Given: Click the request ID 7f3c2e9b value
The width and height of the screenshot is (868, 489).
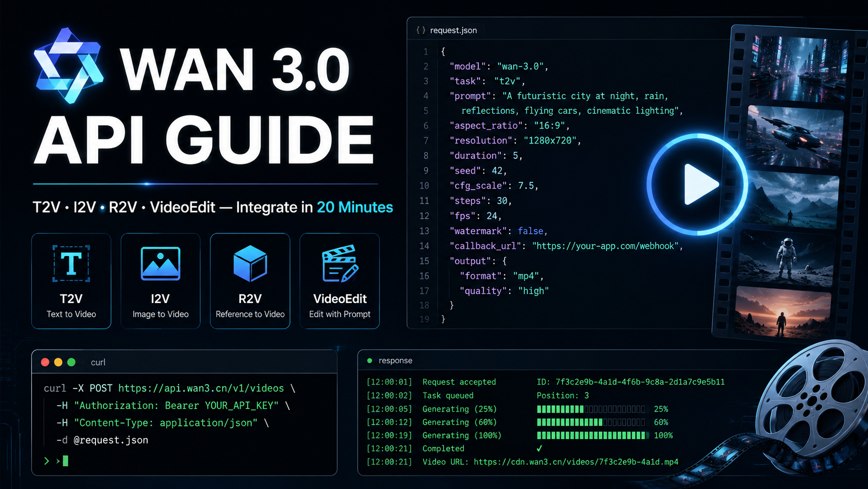Looking at the screenshot, I should pos(640,382).
